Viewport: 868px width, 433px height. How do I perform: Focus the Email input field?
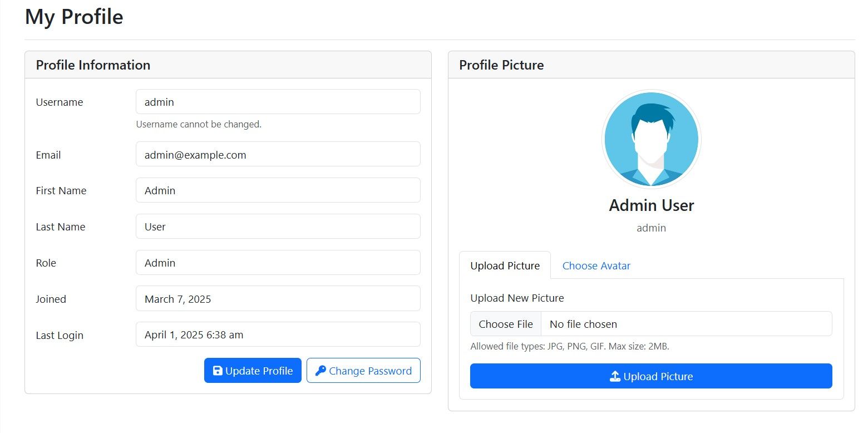pos(278,154)
